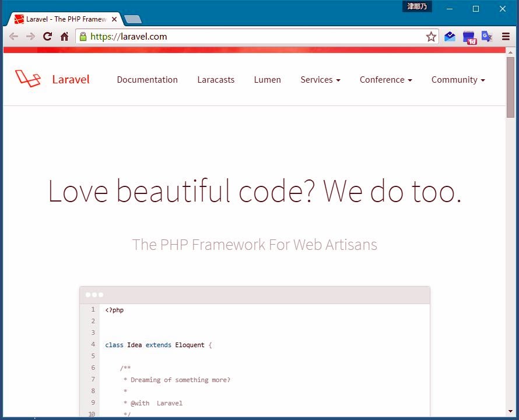Click the green padlock security icon
519x420 pixels.
point(83,37)
